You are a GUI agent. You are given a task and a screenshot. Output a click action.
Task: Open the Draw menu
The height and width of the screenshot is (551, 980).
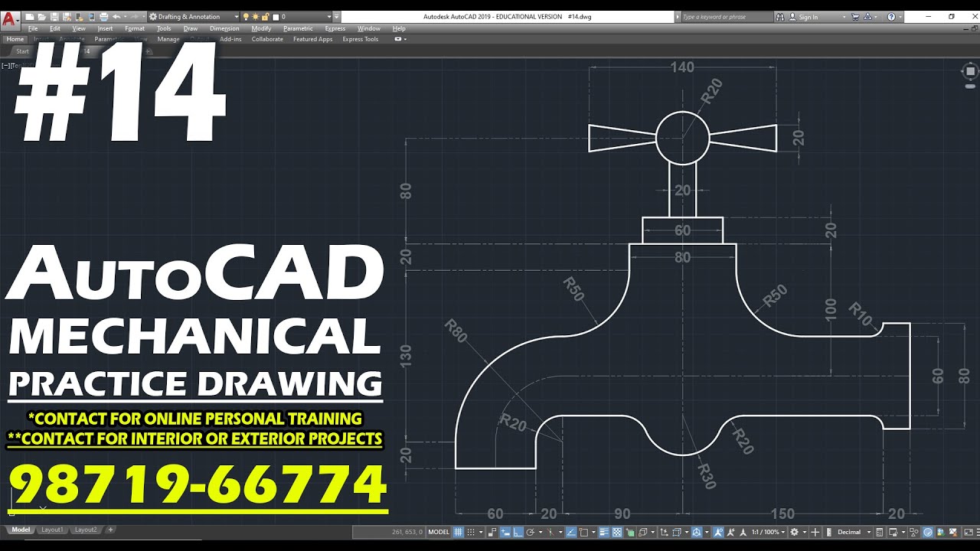pos(191,28)
